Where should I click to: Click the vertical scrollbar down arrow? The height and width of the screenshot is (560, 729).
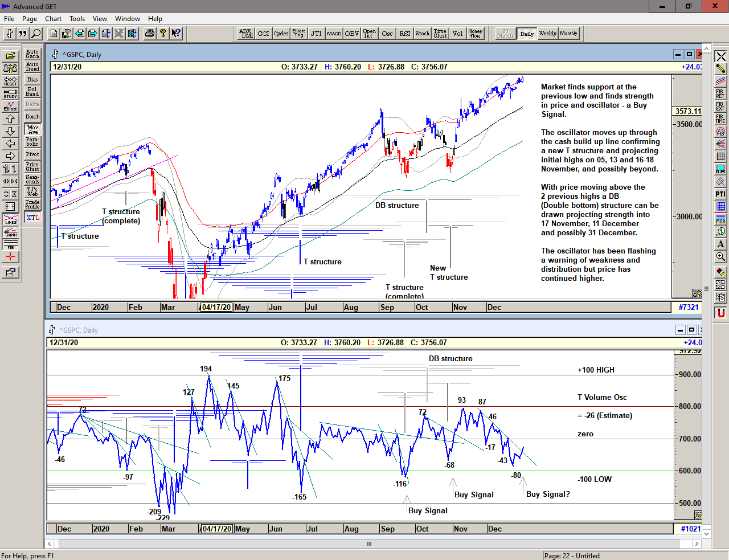pos(707,534)
